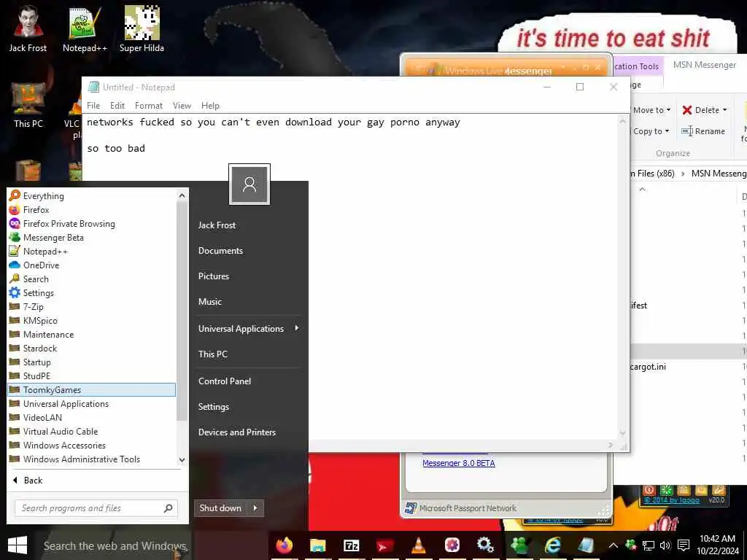Open Internet Explorer from the taskbar
The width and height of the screenshot is (747, 560).
553,545
